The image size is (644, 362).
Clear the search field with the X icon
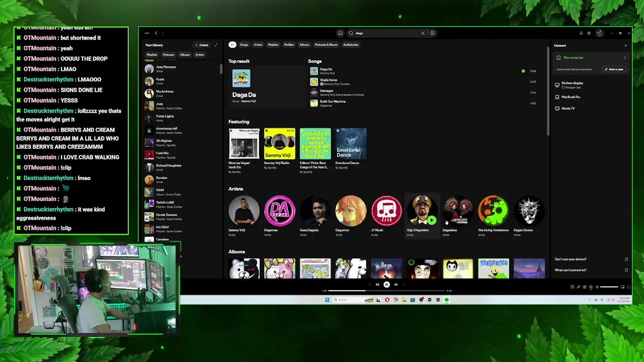pos(423,33)
